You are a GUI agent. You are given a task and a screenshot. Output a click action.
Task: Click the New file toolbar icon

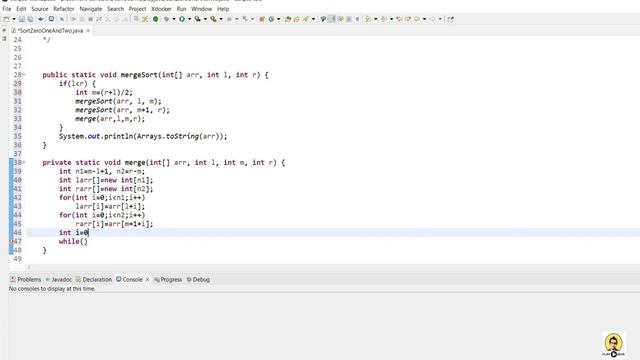[x=6, y=19]
